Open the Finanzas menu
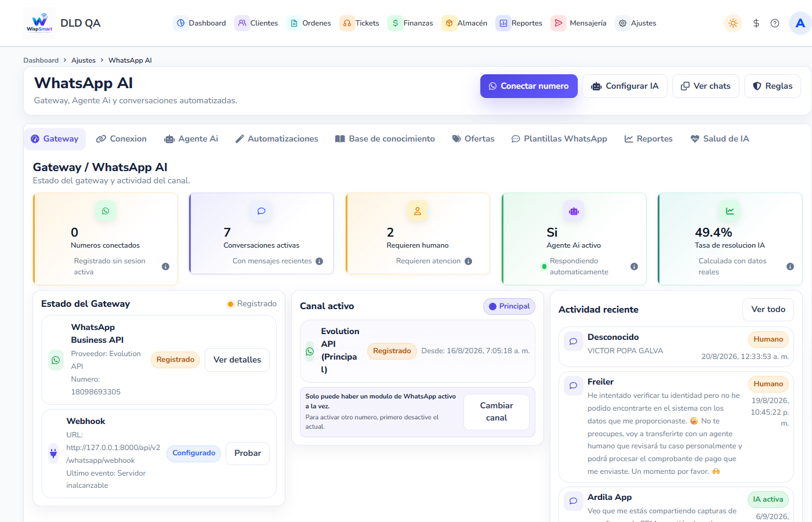The width and height of the screenshot is (812, 522). pos(411,23)
